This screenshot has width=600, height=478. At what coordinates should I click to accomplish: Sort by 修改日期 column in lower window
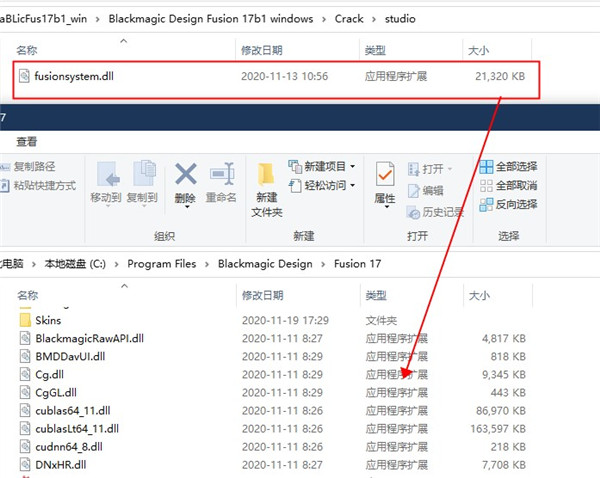[x=265, y=296]
